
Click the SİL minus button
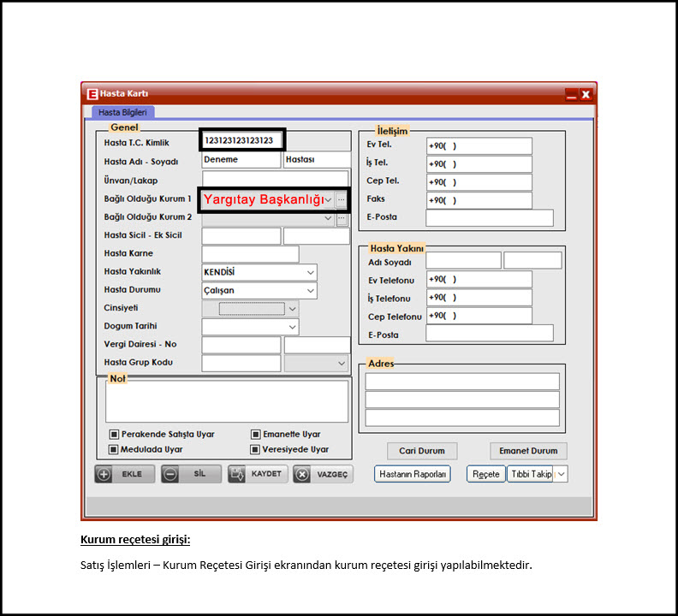(x=191, y=474)
